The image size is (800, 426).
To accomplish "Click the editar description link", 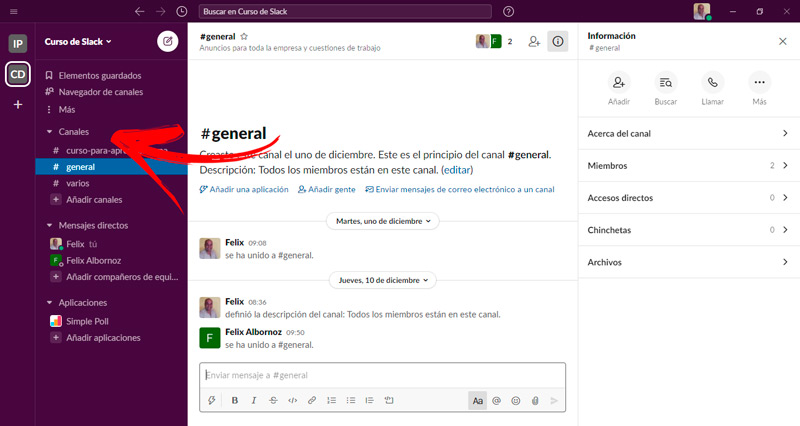I will pyautogui.click(x=457, y=170).
